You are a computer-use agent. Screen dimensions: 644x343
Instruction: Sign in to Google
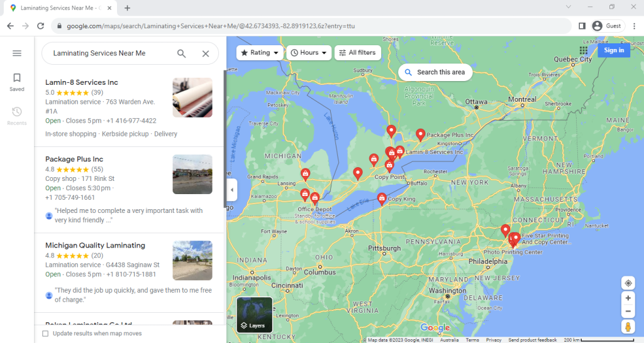[x=614, y=50]
